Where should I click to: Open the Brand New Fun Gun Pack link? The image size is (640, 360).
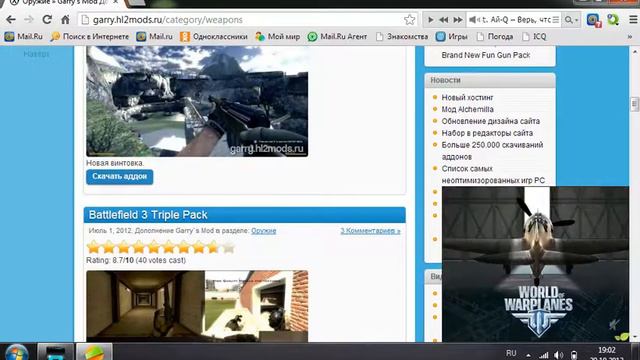tap(486, 55)
